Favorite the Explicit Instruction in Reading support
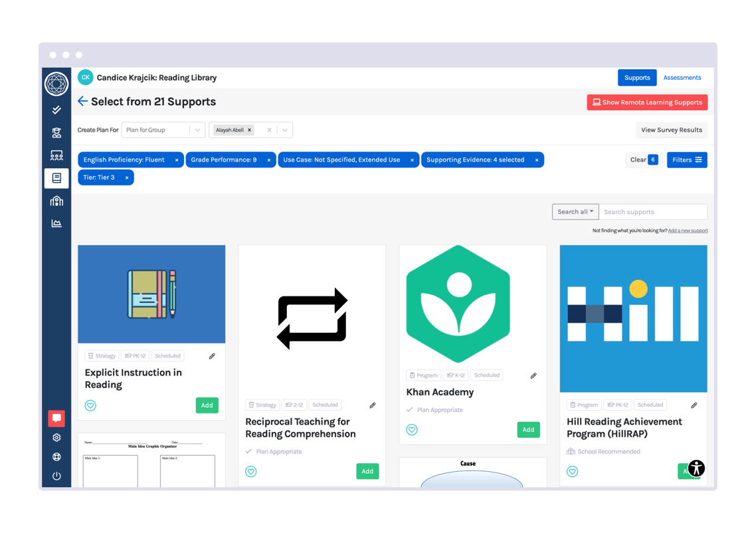756x533 pixels. (x=91, y=405)
